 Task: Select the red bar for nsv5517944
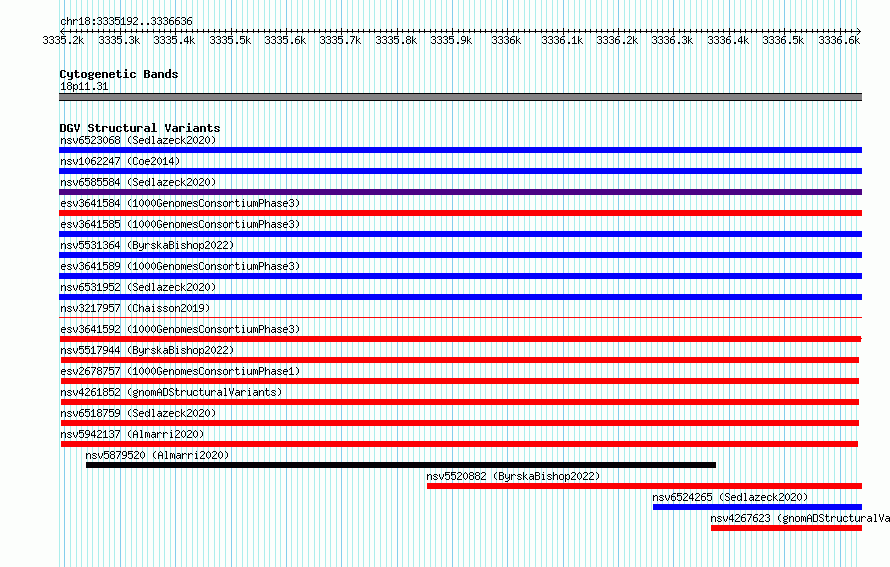(x=460, y=360)
